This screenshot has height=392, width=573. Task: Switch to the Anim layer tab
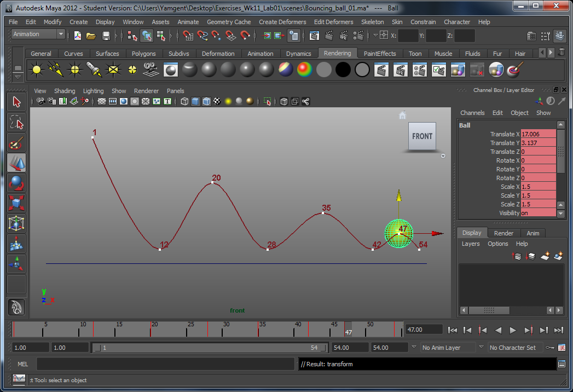(x=533, y=233)
